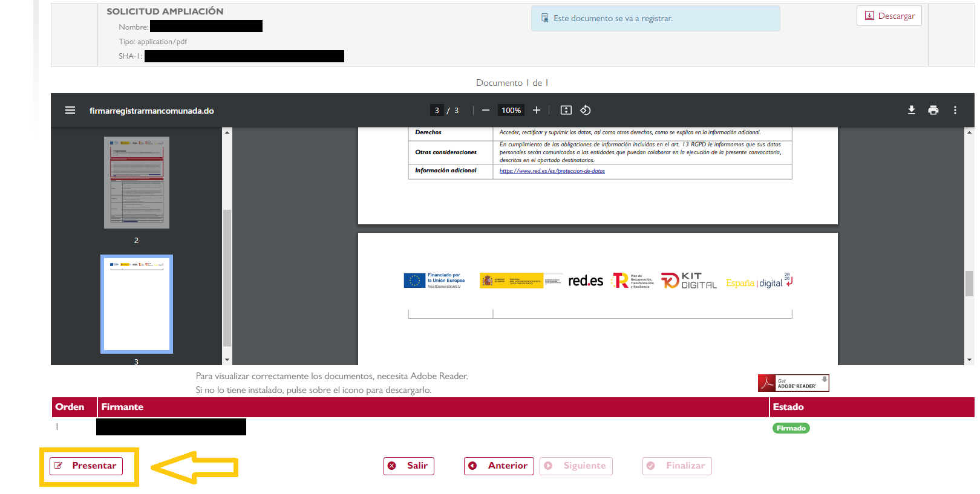Open the PDF viewer more actions menu
The width and height of the screenshot is (980, 494).
[x=955, y=110]
